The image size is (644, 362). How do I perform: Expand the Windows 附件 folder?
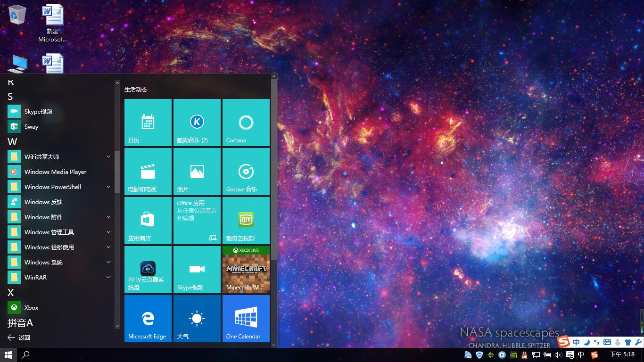[x=60, y=217]
